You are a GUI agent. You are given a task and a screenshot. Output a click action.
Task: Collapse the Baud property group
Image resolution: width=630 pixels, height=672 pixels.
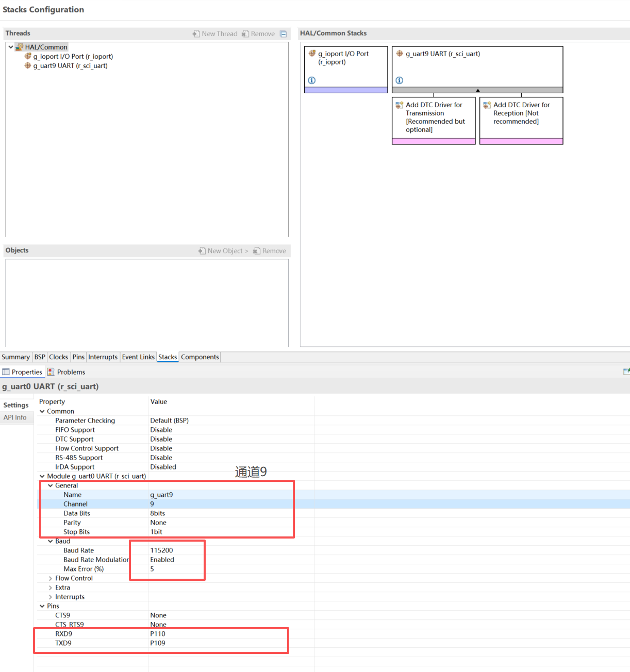[51, 541]
